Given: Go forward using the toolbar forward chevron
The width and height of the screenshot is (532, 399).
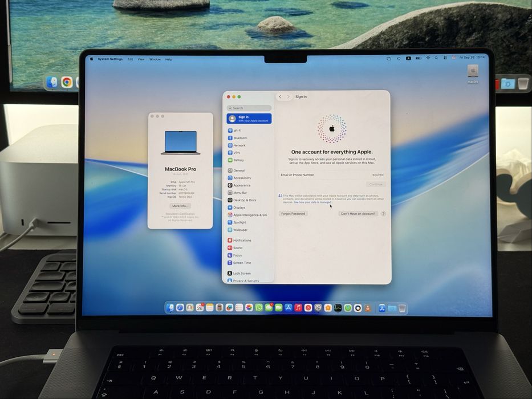Looking at the screenshot, I should pos(289,97).
